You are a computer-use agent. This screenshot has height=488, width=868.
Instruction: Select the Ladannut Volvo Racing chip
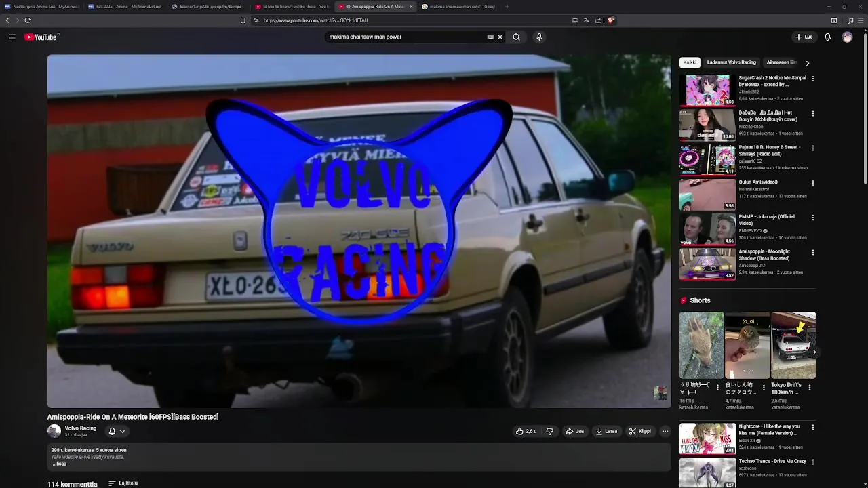click(x=731, y=62)
